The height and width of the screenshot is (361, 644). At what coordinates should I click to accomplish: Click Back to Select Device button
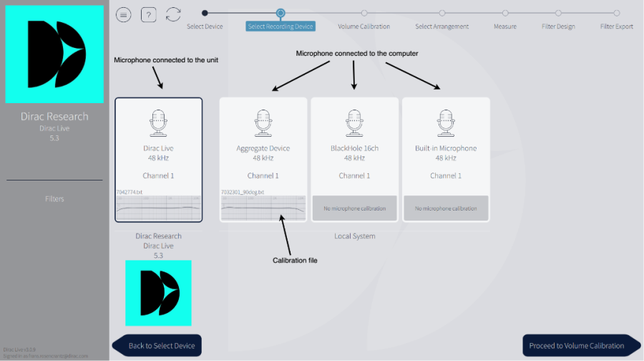(x=158, y=345)
